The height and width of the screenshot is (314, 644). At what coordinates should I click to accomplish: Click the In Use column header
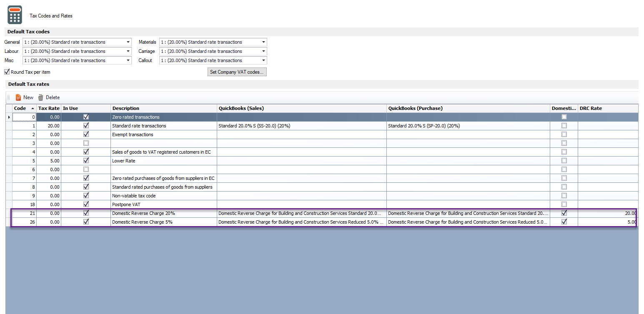tap(86, 108)
